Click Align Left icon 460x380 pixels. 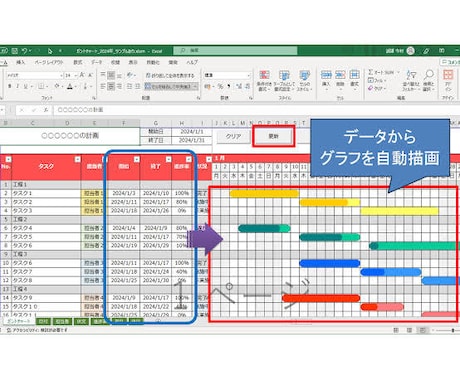pos(103,86)
